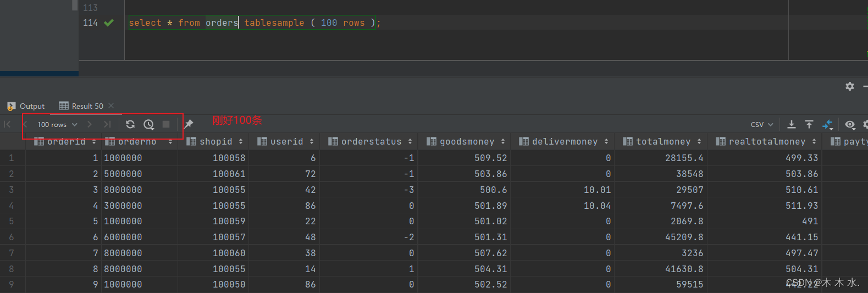This screenshot has width=868, height=293.
Task: Switch to the Result 50 tab
Action: (x=81, y=106)
